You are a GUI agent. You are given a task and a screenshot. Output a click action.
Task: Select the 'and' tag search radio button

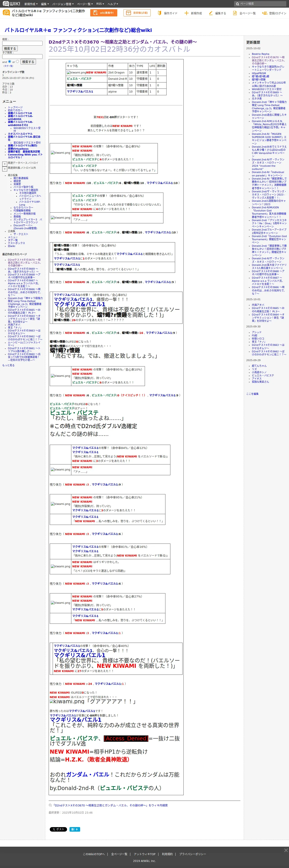click(9, 61)
